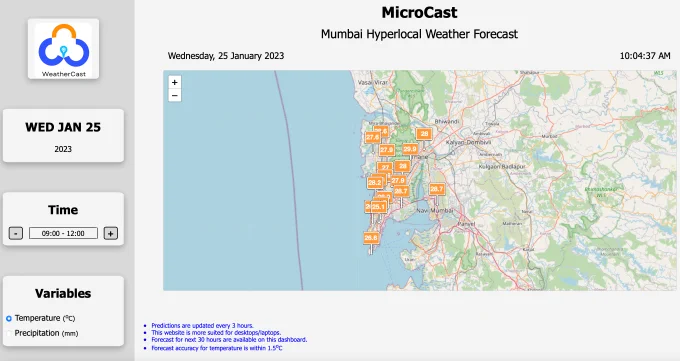Click the MicroCast page title
The height and width of the screenshot is (361, 680).
[x=419, y=12]
